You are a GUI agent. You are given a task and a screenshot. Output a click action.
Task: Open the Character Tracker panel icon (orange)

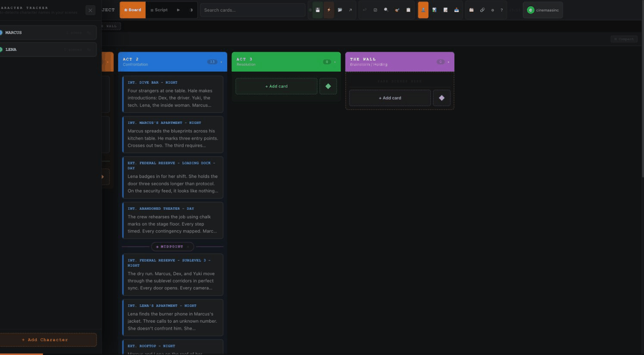423,9
